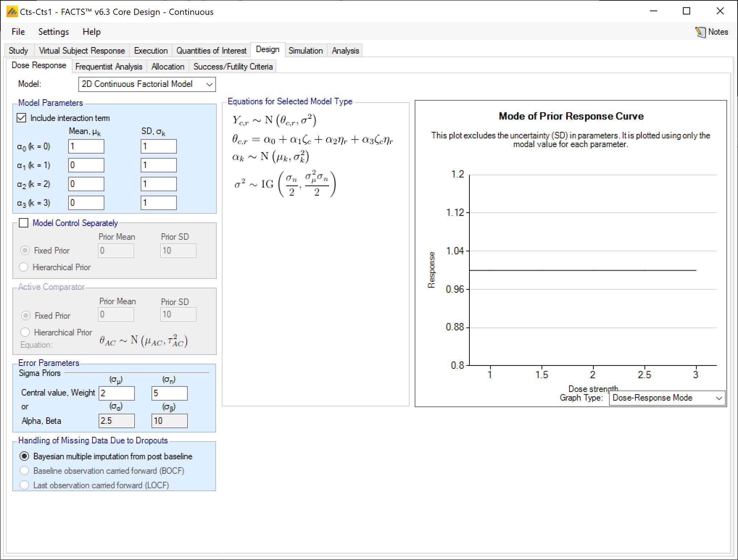The height and width of the screenshot is (560, 738).
Task: Open the Help menu
Action: 91,32
